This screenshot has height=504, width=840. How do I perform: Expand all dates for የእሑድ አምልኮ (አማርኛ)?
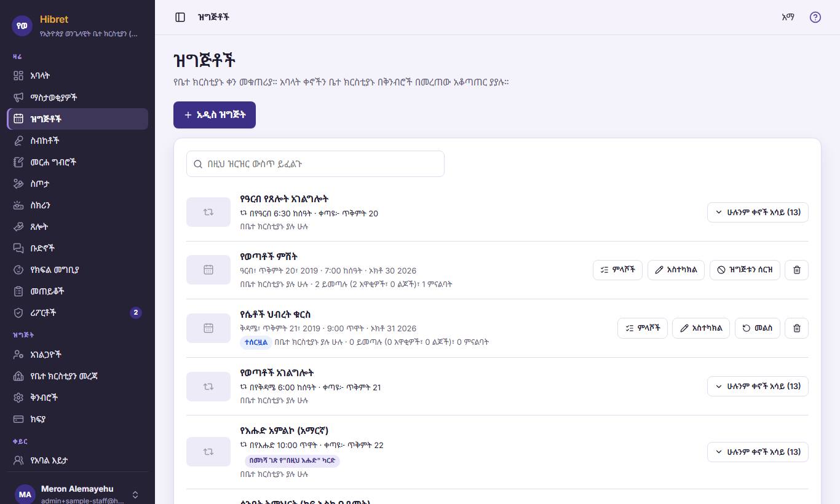(x=758, y=452)
